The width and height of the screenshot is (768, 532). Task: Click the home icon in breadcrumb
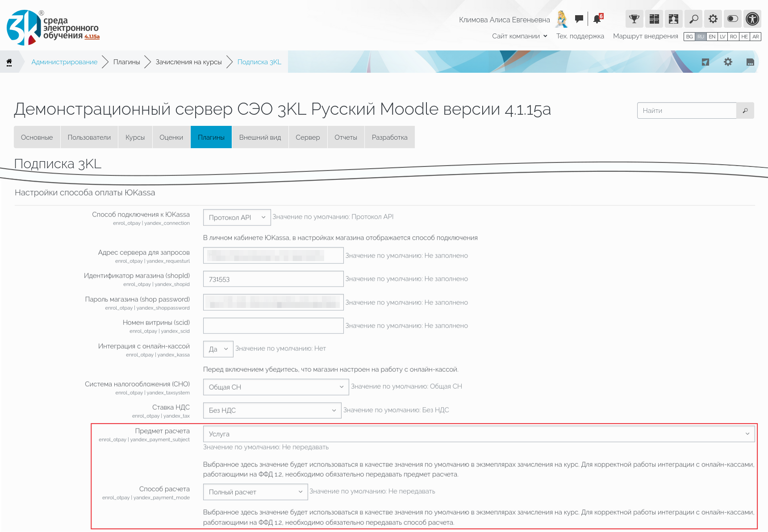9,62
